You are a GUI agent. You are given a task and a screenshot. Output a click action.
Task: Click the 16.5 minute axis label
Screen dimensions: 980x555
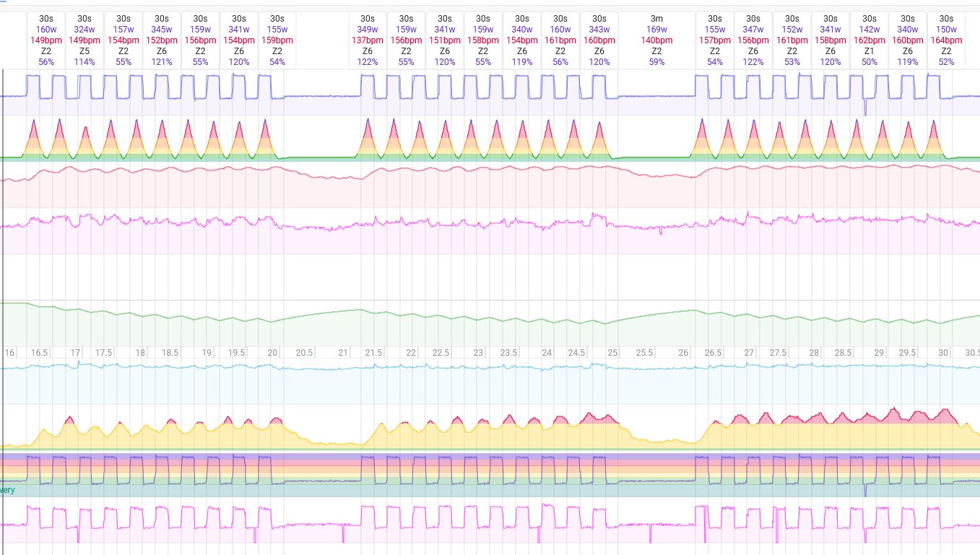click(39, 353)
